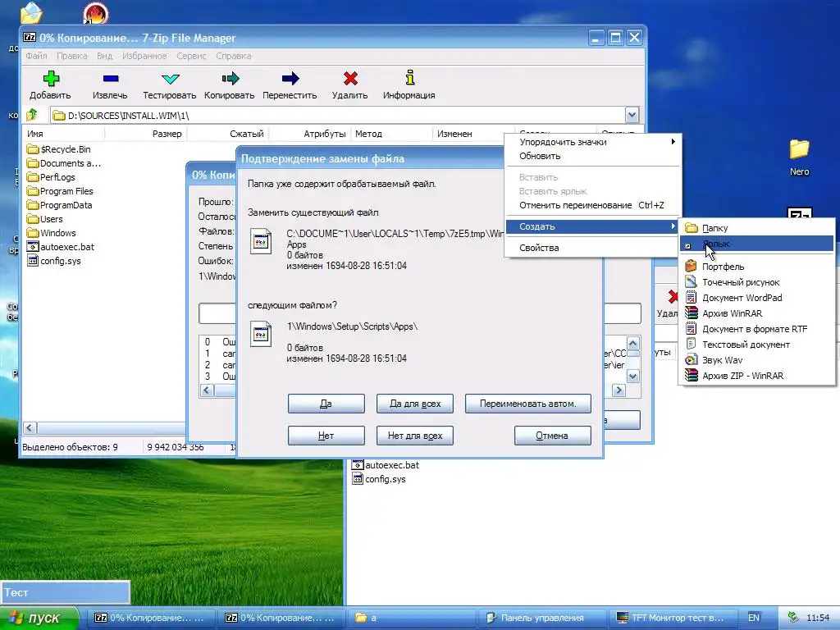Sort by the Атрибуты column header
This screenshot has width=840, height=630.
click(x=311, y=134)
